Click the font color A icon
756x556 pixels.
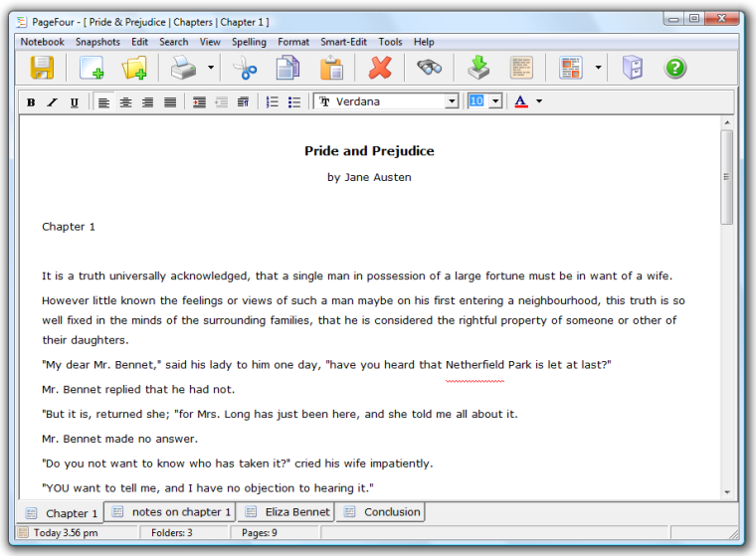click(521, 101)
